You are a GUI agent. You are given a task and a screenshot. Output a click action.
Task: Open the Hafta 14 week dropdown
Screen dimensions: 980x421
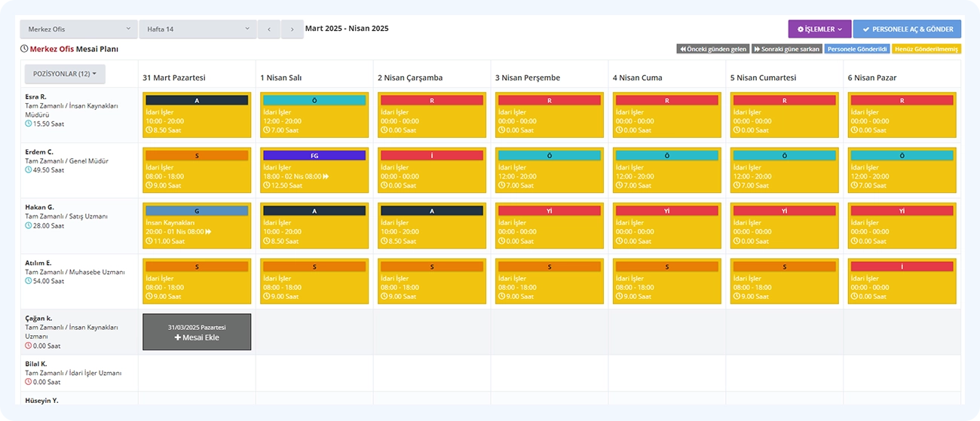tap(198, 29)
